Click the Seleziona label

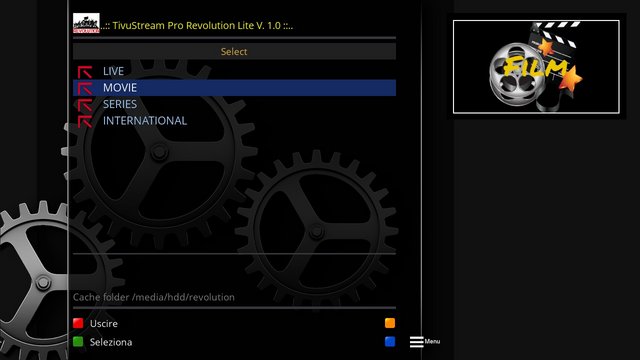[111, 342]
